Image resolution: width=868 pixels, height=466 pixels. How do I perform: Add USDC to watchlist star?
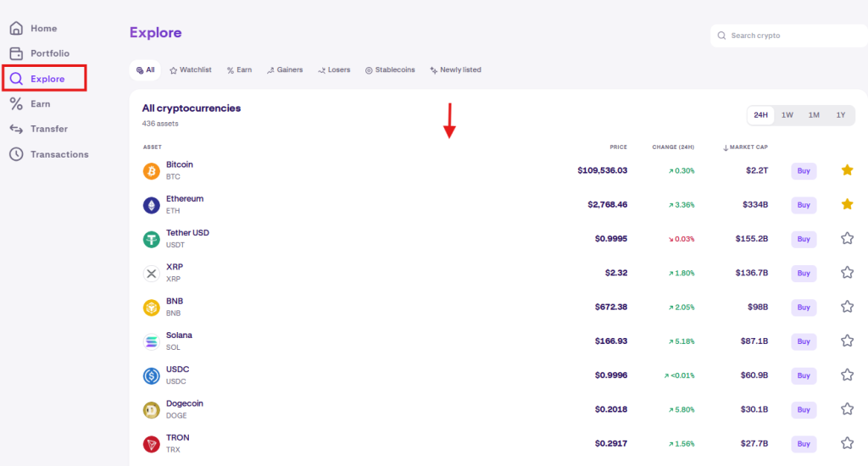pos(847,374)
